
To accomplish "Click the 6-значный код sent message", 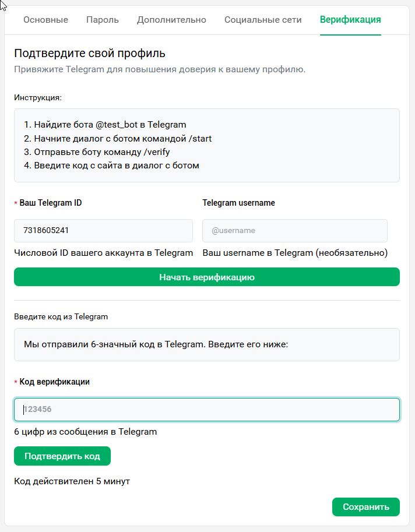I will pyautogui.click(x=156, y=344).
